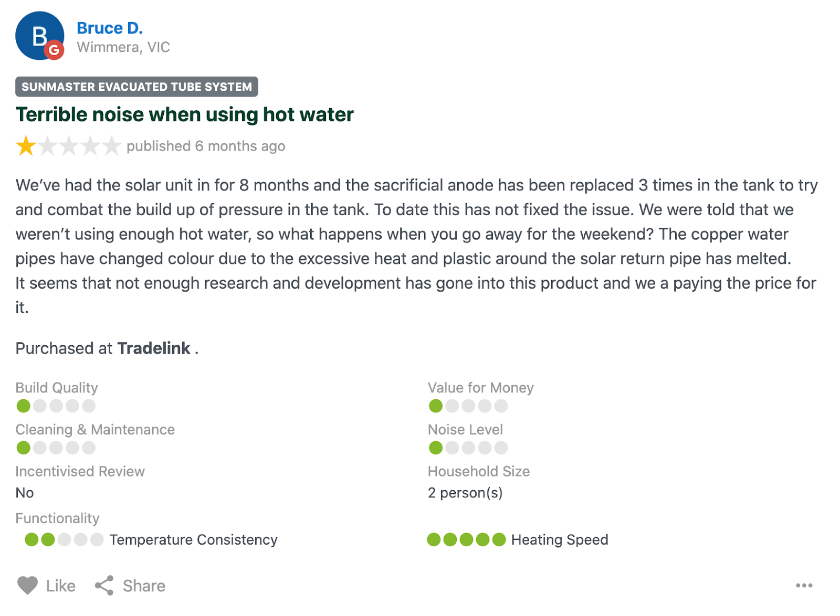Screen dimensions: 840x616
Task: Open Bruce D. profile link
Action: pos(109,28)
